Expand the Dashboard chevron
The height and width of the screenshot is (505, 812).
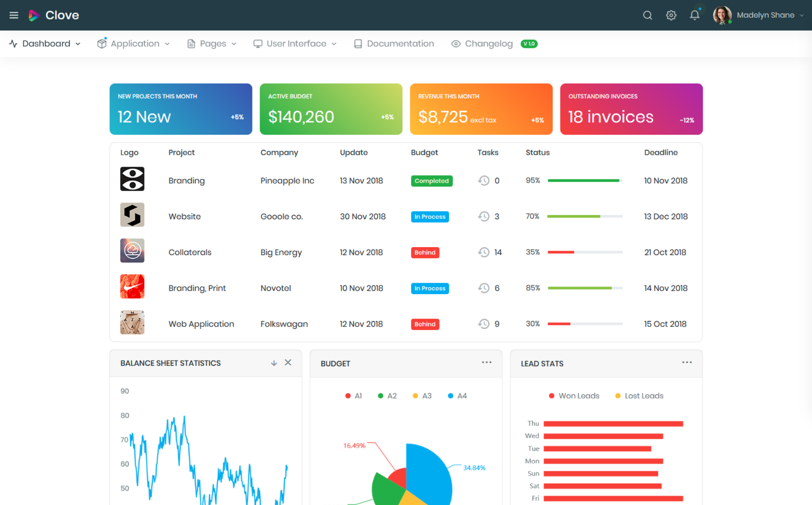[x=78, y=44]
